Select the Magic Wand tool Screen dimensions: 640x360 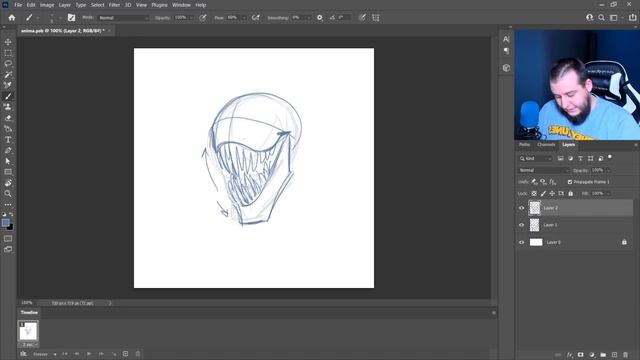[8, 75]
